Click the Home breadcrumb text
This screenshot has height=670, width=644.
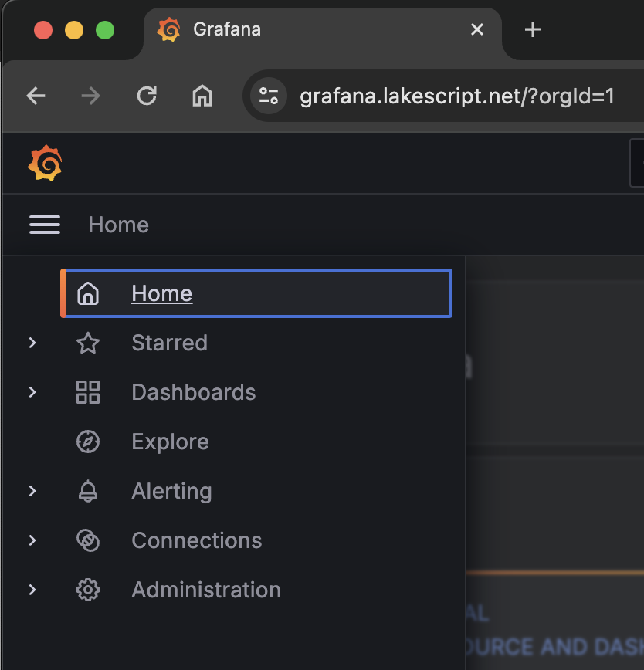118,225
